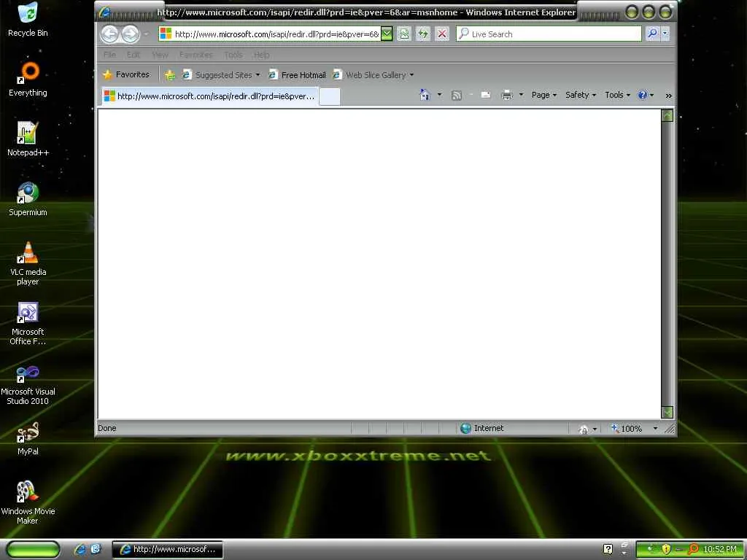This screenshot has width=747, height=560.
Task: Click the orange magnifier tray icon
Action: 693,549
